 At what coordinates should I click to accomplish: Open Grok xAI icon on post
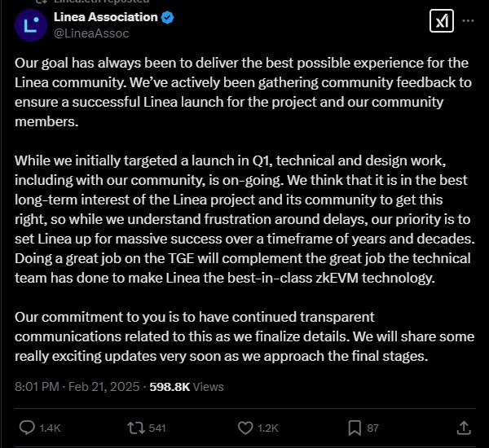pos(441,21)
